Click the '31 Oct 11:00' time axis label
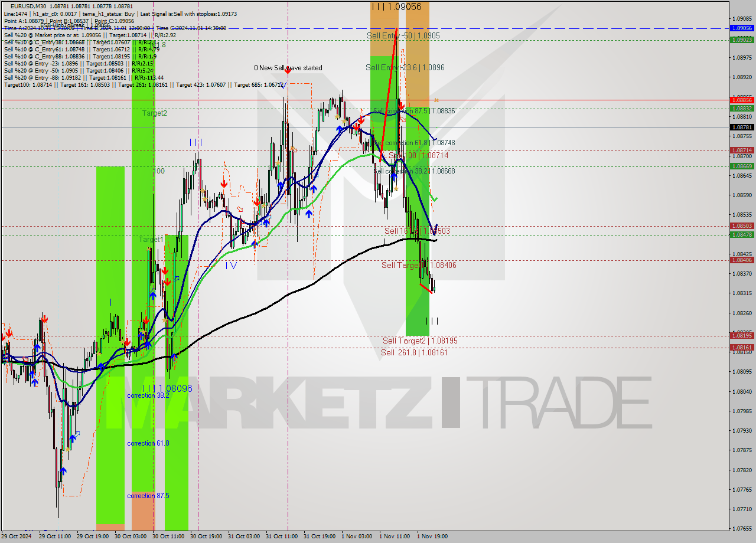This screenshot has height=543, width=756. pos(281,537)
